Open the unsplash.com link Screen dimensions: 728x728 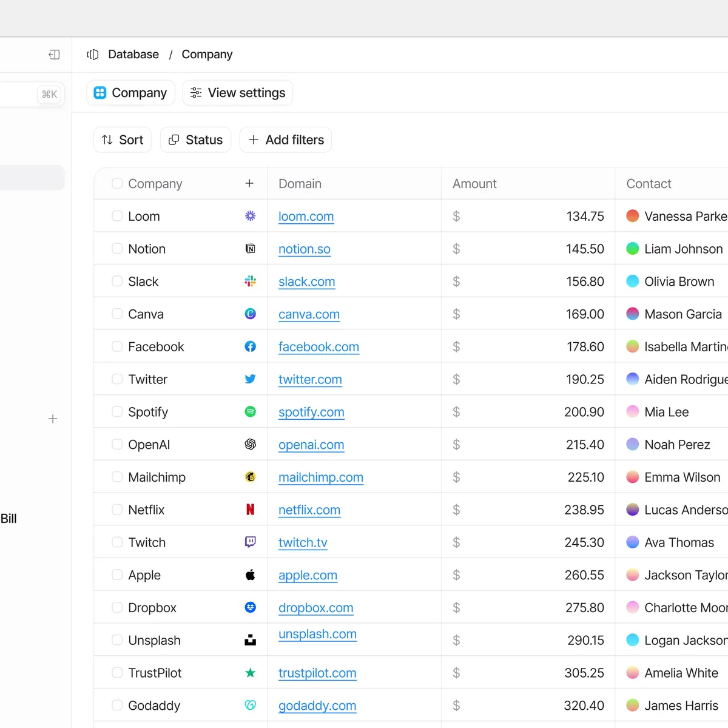coord(317,635)
